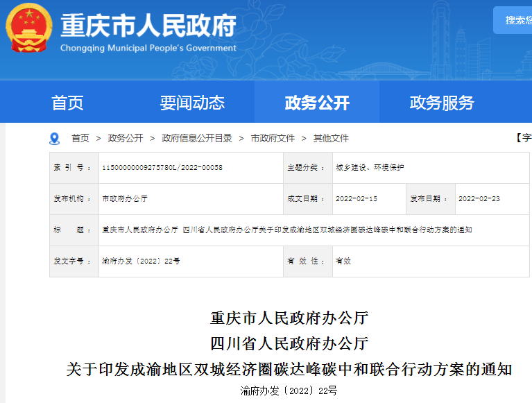Image resolution: width=532 pixels, height=403 pixels.
Task: Click the 重庆市人民政府 site title
Action: tap(148, 26)
